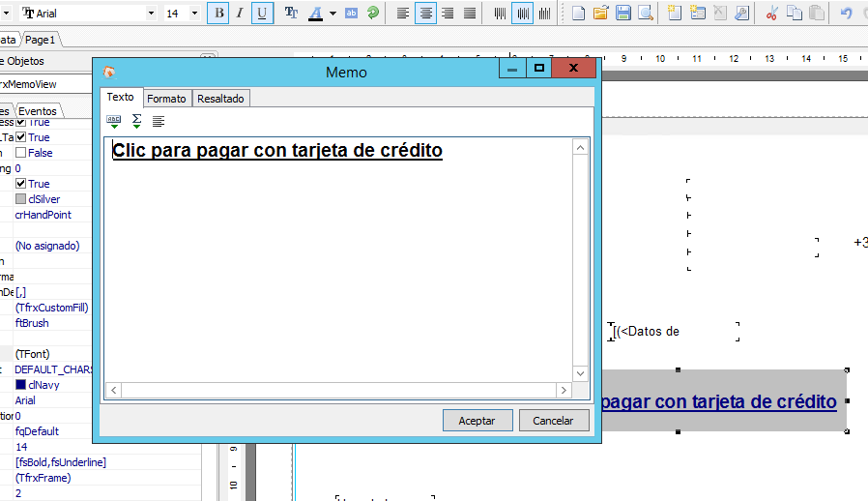This screenshot has width=868, height=501.
Task: Toggle word wrap icon in Memo dialog
Action: tap(159, 121)
